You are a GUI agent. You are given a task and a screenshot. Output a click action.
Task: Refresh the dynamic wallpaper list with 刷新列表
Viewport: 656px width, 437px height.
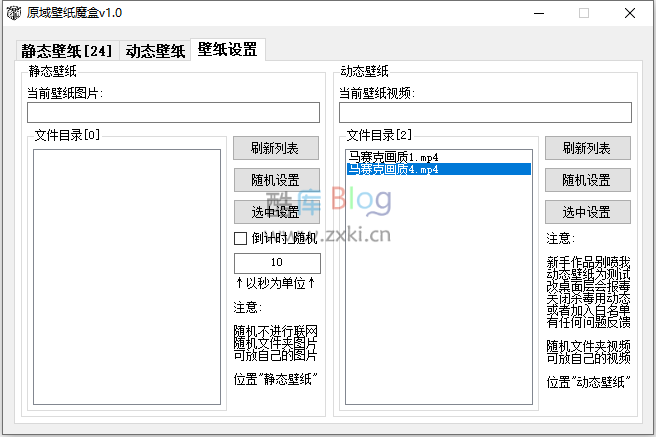pos(588,148)
